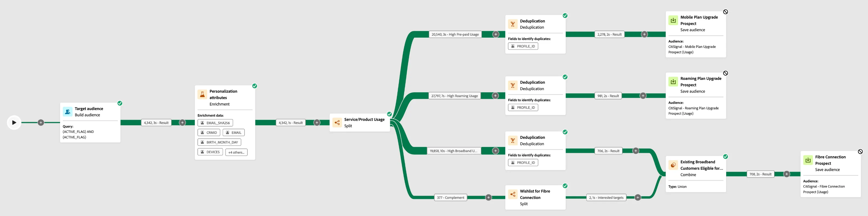Add activity after 377 - Complement transition
868x216 pixels.
click(x=488, y=198)
